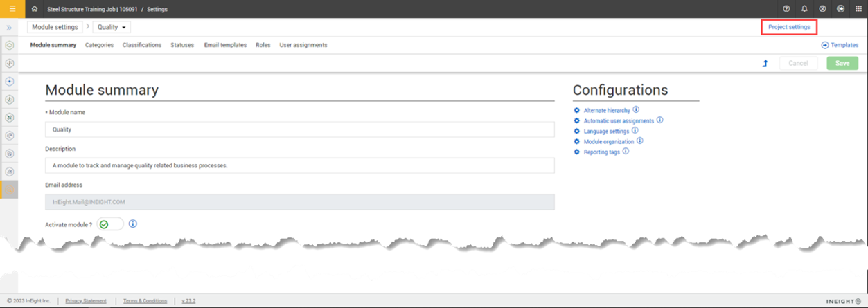
Task: Show info for Module organization
Action: pos(639,141)
